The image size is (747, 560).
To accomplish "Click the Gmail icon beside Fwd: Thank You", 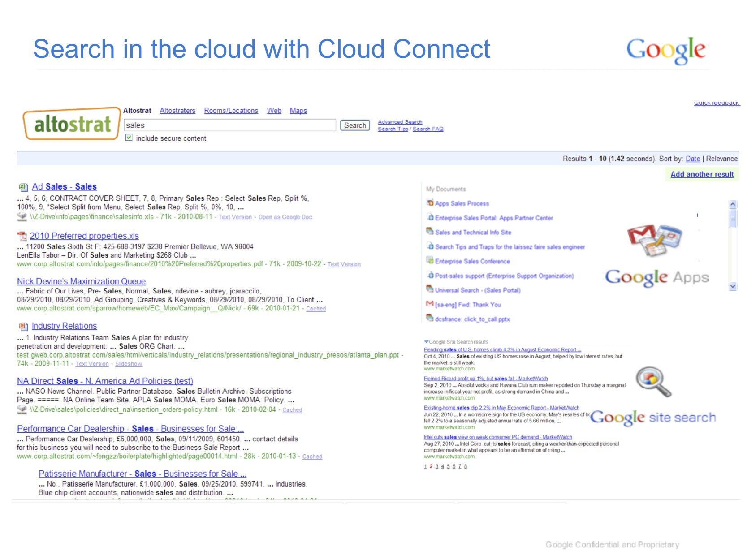I will point(430,304).
